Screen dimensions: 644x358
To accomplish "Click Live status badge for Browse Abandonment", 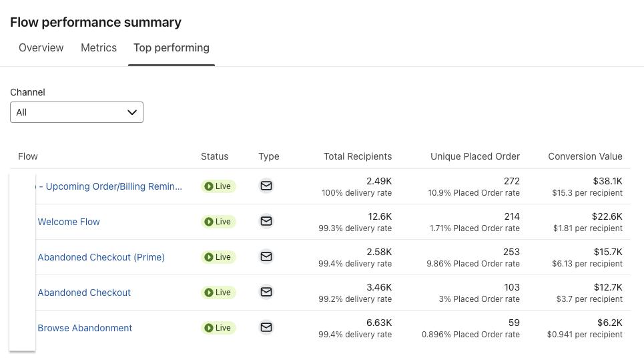I will [x=218, y=327].
